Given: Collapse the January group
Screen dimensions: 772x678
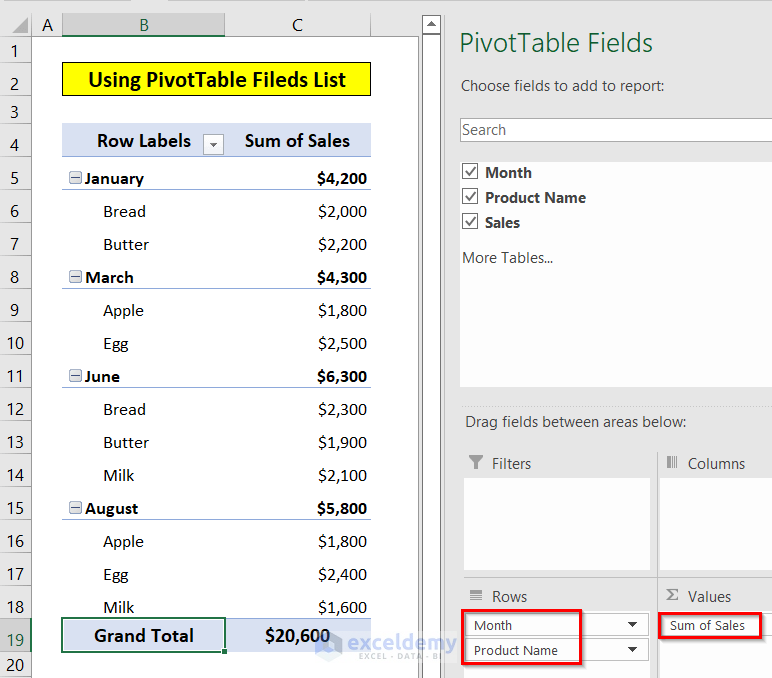Looking at the screenshot, I should click(x=75, y=178).
